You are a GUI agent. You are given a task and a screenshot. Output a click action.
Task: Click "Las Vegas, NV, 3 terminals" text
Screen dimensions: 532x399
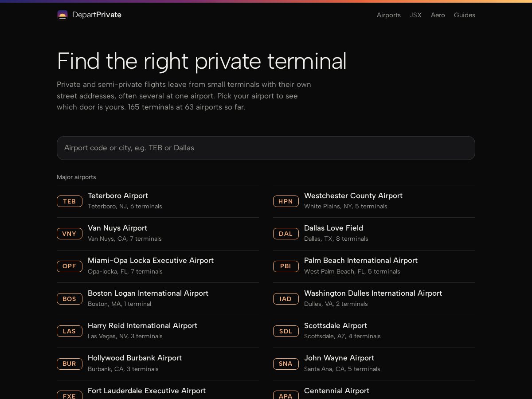(125, 336)
